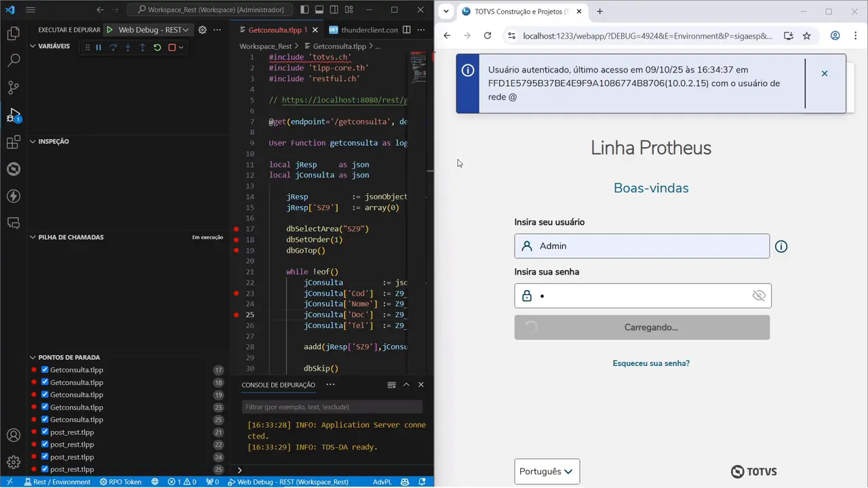Screen dimensions: 868x488
Task: Open the Português language dropdown
Action: tap(547, 471)
